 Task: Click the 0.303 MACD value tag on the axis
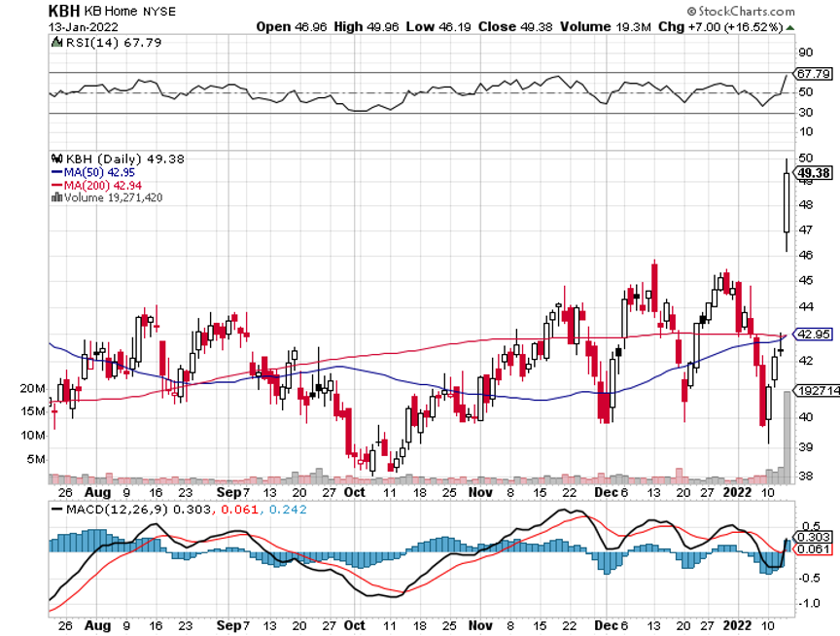[814, 537]
